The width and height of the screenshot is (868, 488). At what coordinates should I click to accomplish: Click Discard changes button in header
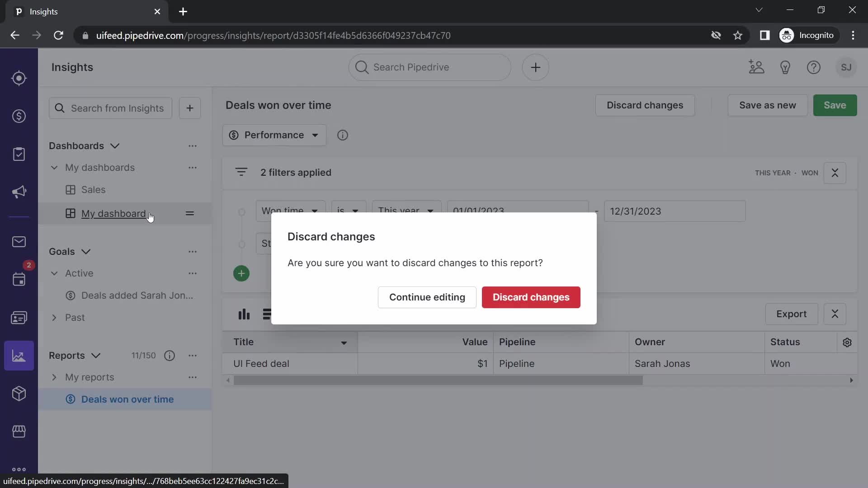point(645,105)
